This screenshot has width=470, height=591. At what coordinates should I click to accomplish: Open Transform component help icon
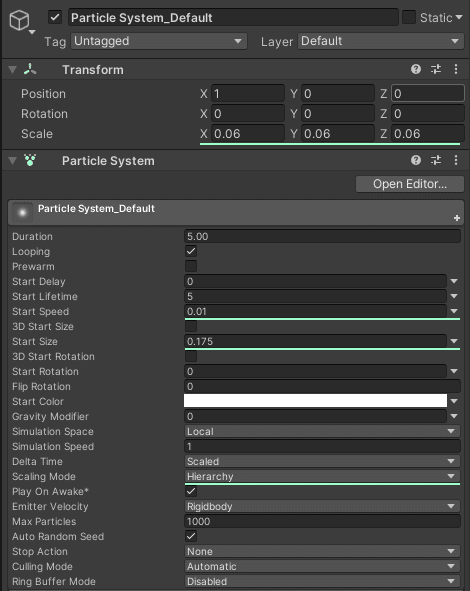coord(416,69)
